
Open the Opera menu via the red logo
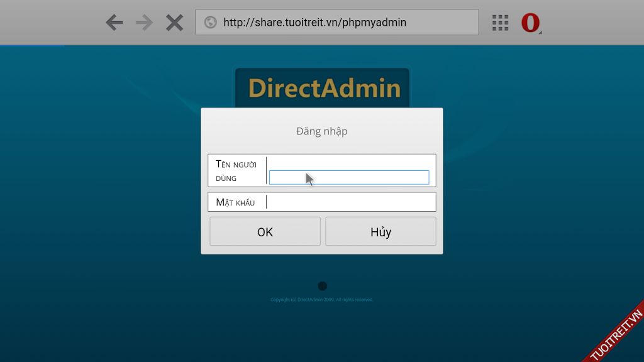pyautogui.click(x=530, y=23)
